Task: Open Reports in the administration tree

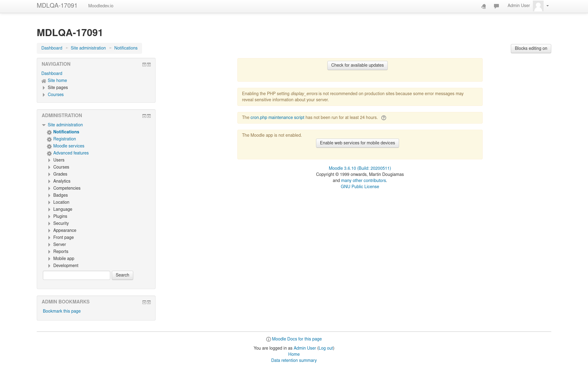Action: pyautogui.click(x=61, y=251)
